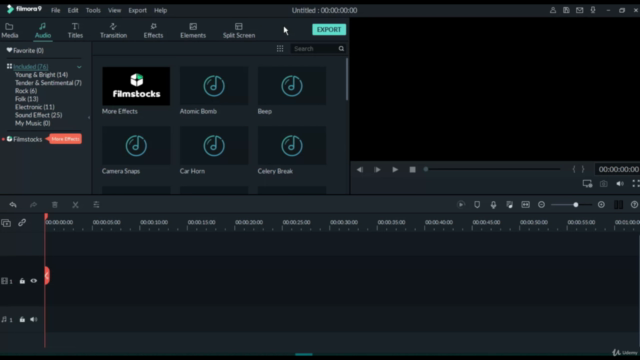640x360 pixels.
Task: Select Electronic (11) genre
Action: pos(35,107)
